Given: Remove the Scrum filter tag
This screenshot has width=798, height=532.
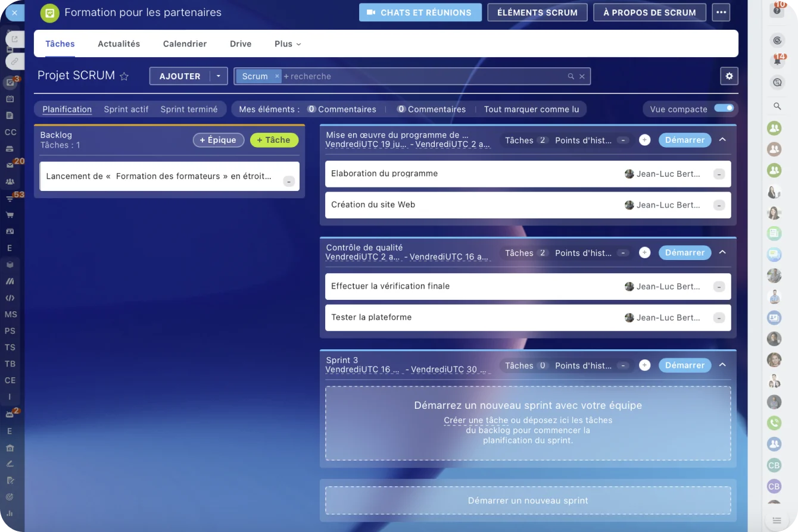Looking at the screenshot, I should (x=277, y=76).
